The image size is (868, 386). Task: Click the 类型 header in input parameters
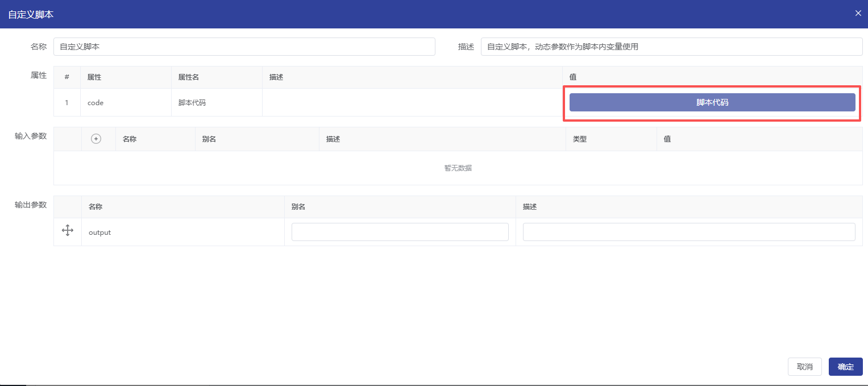[579, 139]
